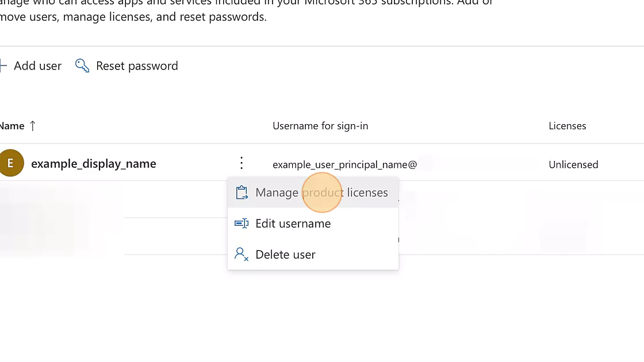Viewport: 644px width, 362px height.
Task: Click the Licenses column header
Action: pos(568,125)
